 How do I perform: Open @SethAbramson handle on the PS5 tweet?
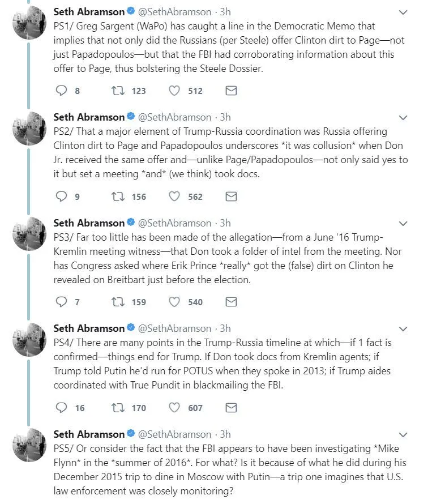click(177, 434)
